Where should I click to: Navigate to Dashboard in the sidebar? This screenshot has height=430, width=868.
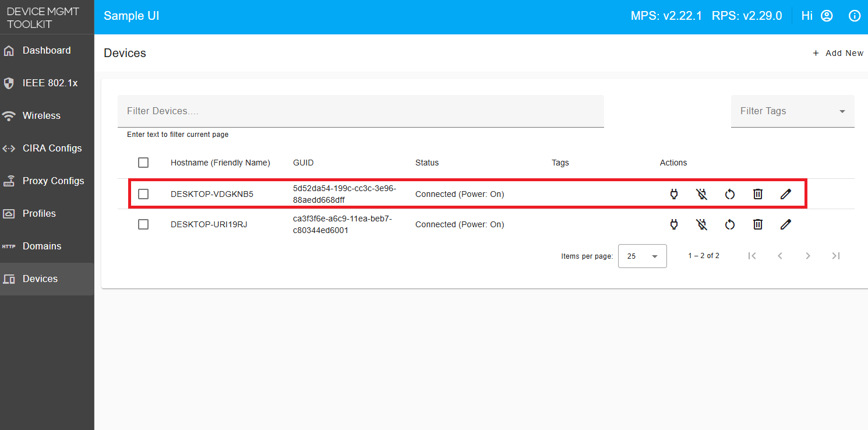(x=47, y=50)
